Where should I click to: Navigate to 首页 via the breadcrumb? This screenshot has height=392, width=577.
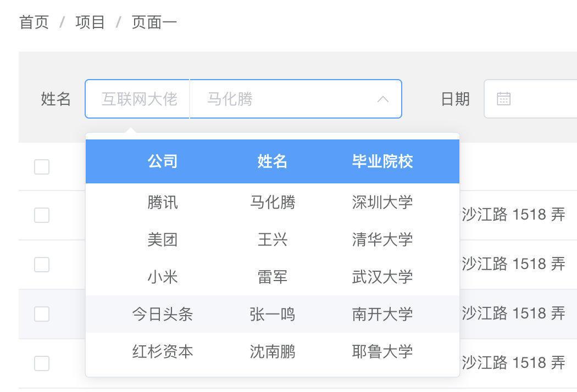(34, 21)
